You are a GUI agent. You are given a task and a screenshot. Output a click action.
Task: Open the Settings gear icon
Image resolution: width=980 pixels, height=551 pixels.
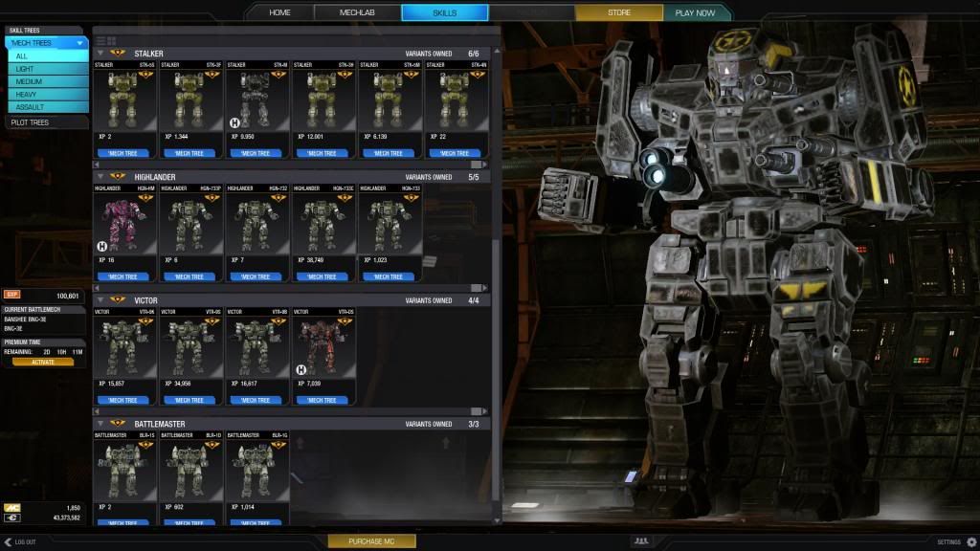pyautogui.click(x=971, y=541)
